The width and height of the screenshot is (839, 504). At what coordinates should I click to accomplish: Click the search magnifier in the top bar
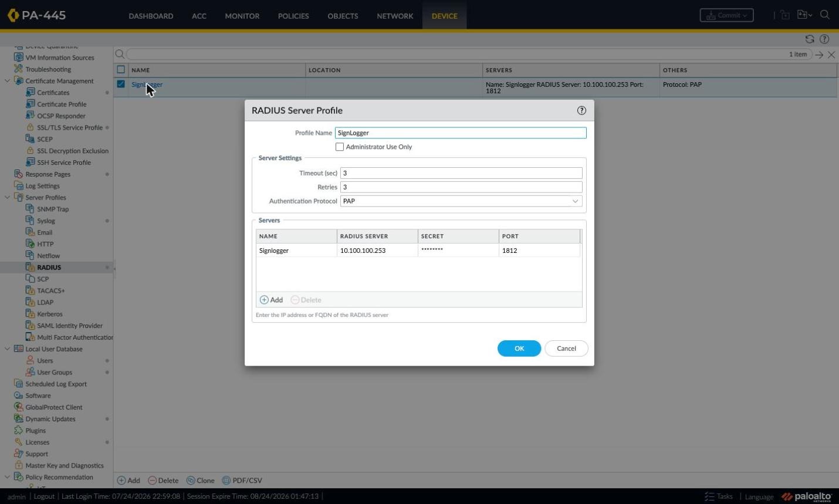(x=825, y=15)
